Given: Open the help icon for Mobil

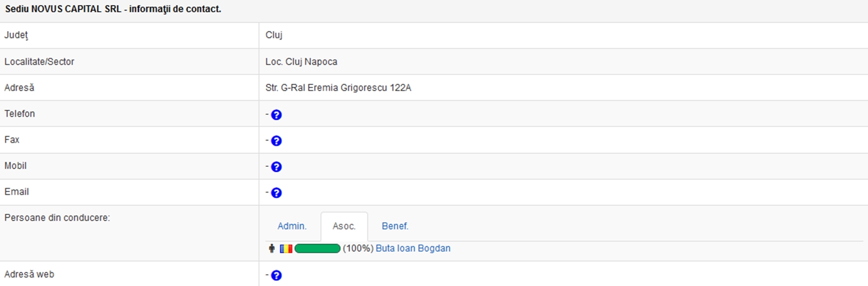Looking at the screenshot, I should coord(276,167).
